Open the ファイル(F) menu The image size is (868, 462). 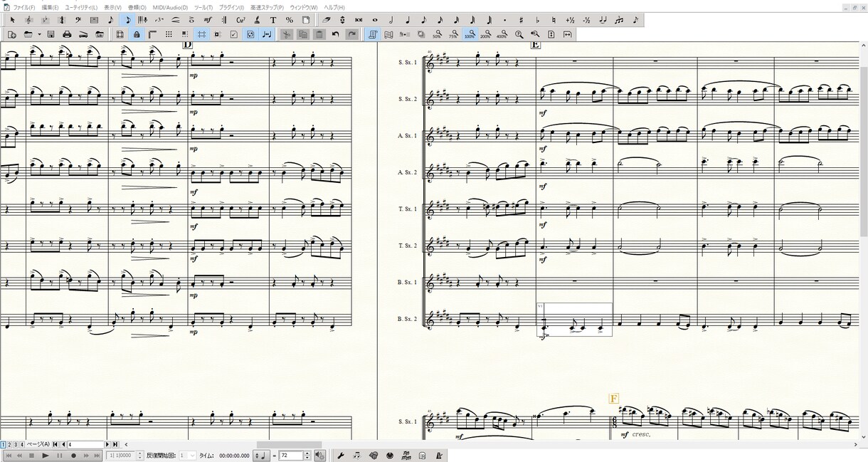23,7
